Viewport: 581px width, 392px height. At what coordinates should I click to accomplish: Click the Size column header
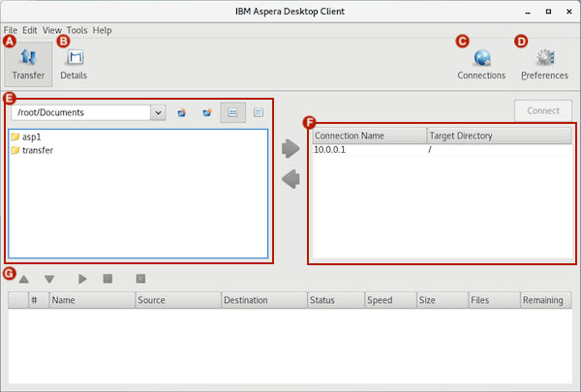[x=443, y=300]
